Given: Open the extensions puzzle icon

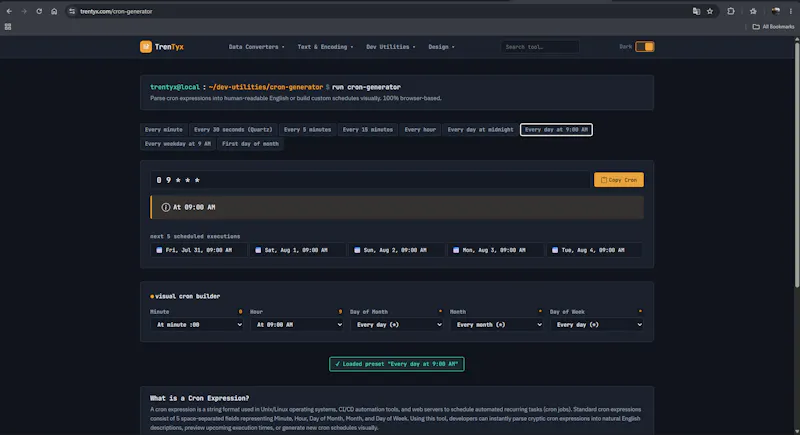Looking at the screenshot, I should pos(731,11).
